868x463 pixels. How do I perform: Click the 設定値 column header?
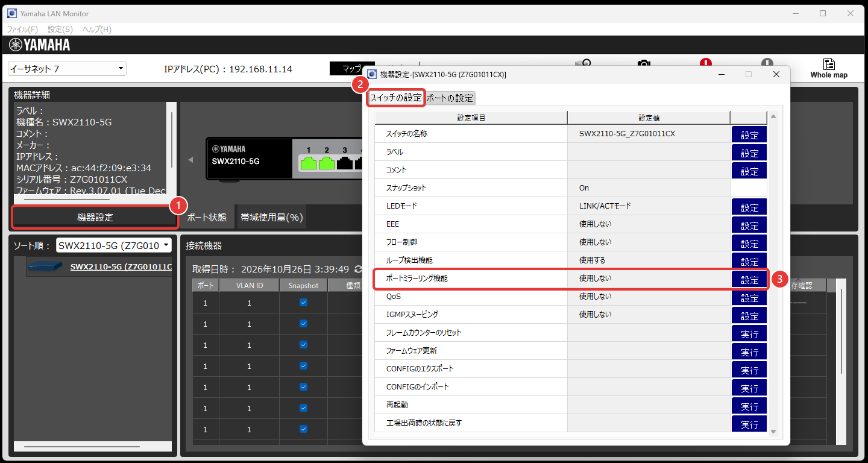click(x=649, y=118)
